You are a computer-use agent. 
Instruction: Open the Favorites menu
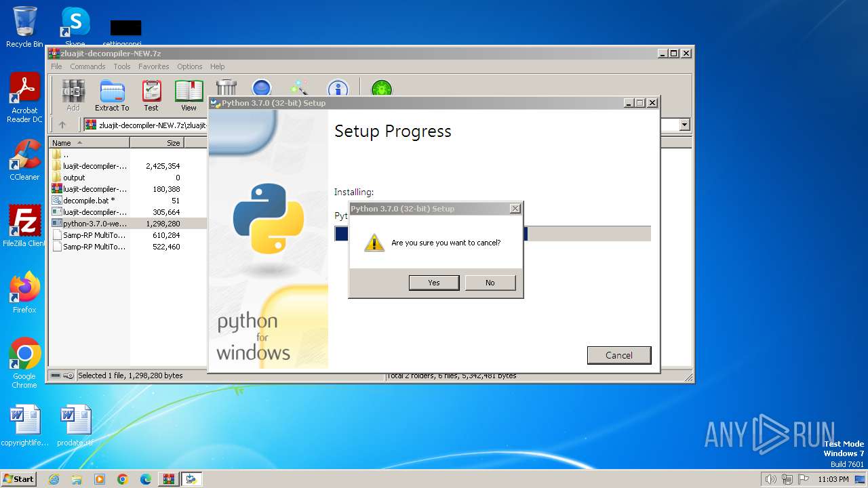coord(154,66)
